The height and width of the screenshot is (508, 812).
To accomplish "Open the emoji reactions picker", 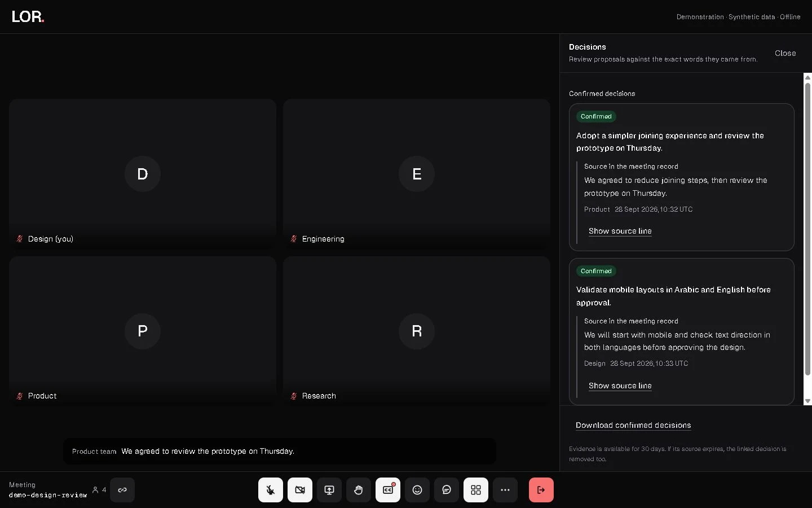I will 417,490.
